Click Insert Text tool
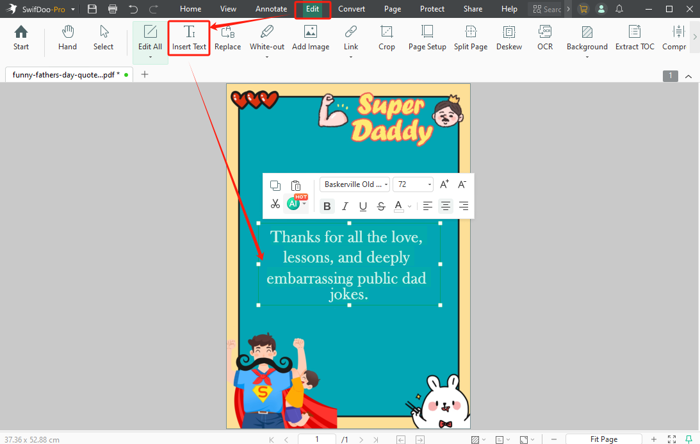Viewport: 700px width, 444px height. click(x=189, y=38)
